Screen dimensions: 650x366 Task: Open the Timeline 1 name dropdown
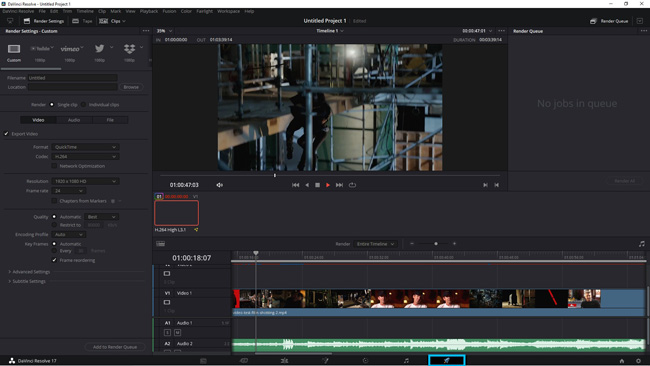330,31
